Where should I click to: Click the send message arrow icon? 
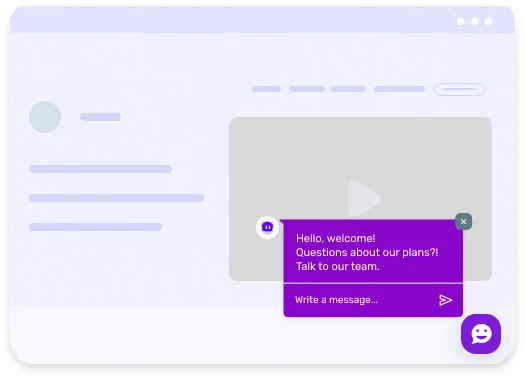tap(445, 300)
